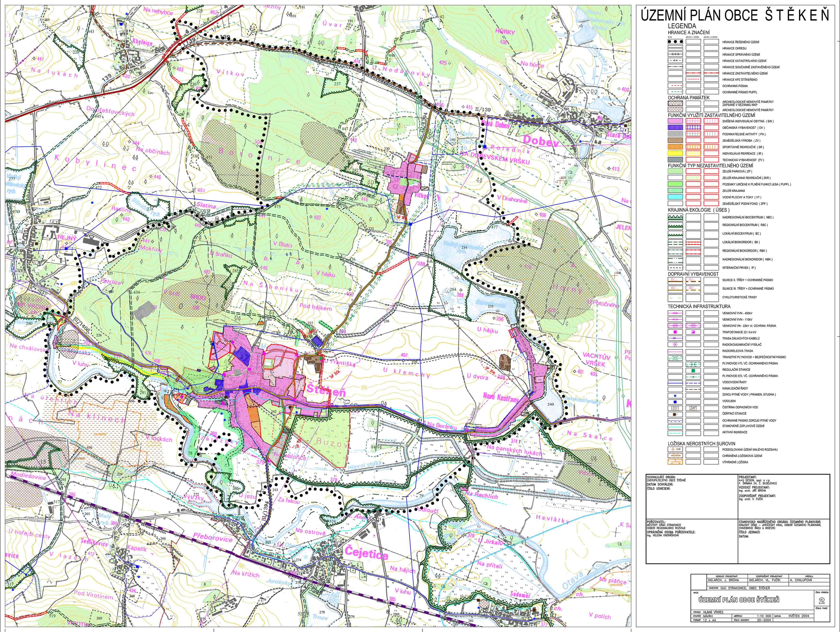Click the Nadregionální biocentrum (NBC) legend symbol
The image size is (840, 632).
pos(675,217)
